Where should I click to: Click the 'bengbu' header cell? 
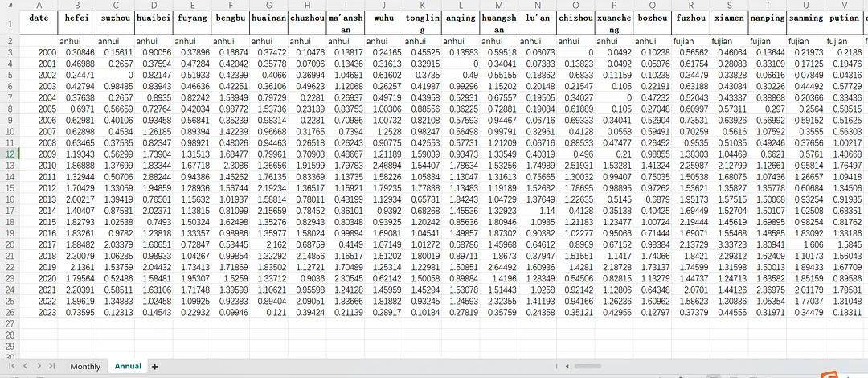pos(231,24)
